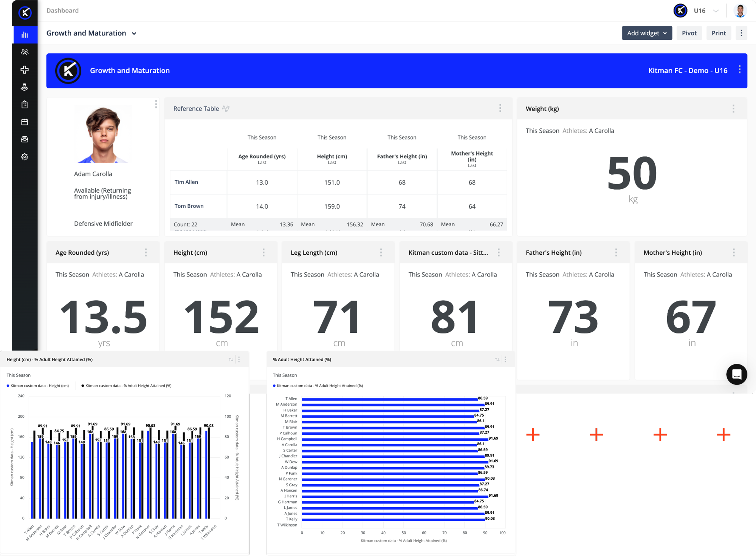Click the sort toggle on % Adult Height chart
This screenshot has height=556, width=756.
click(x=497, y=359)
